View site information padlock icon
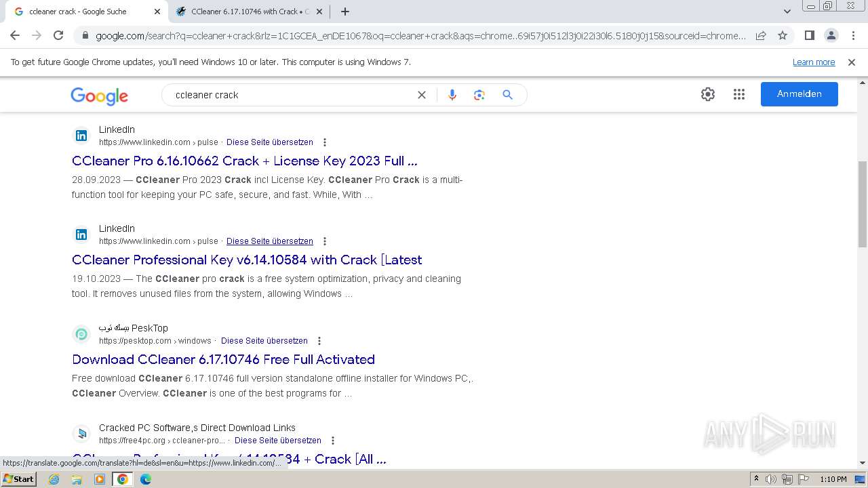 tap(85, 36)
